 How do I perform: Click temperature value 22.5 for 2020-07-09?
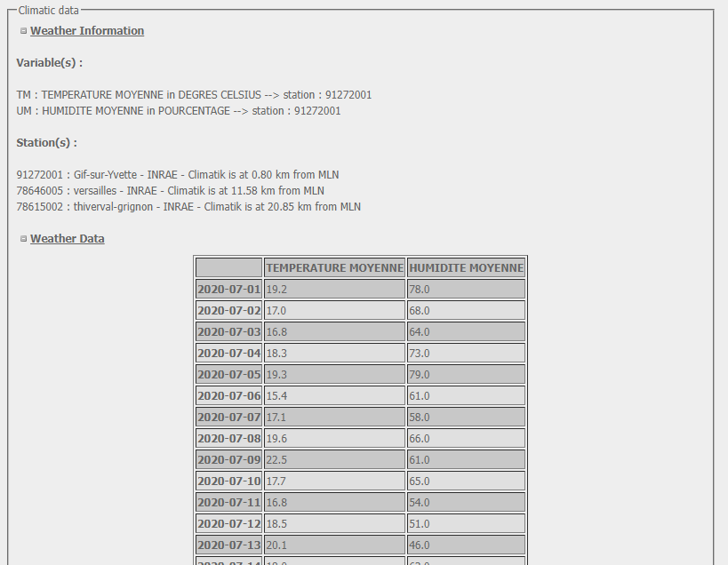pyautogui.click(x=335, y=459)
